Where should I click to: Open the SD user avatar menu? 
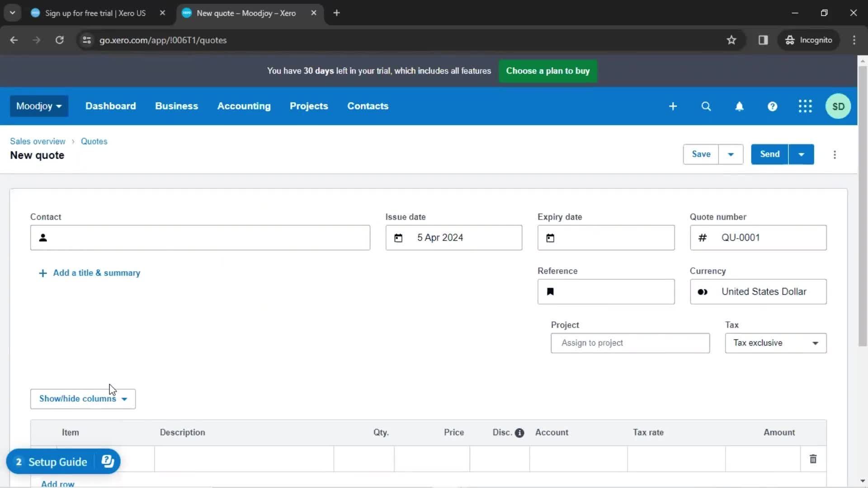tap(838, 106)
